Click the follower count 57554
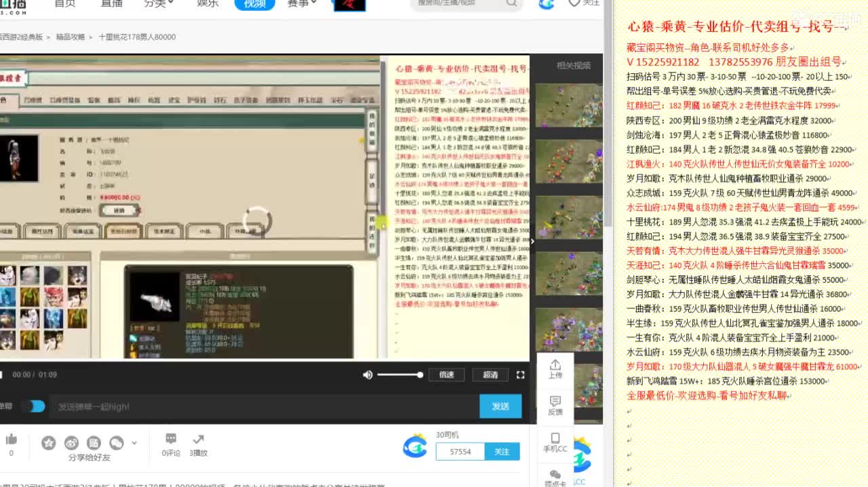 click(460, 452)
